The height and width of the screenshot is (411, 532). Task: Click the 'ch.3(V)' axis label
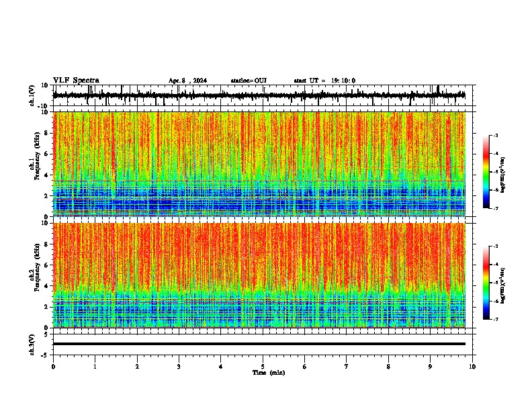click(x=32, y=345)
